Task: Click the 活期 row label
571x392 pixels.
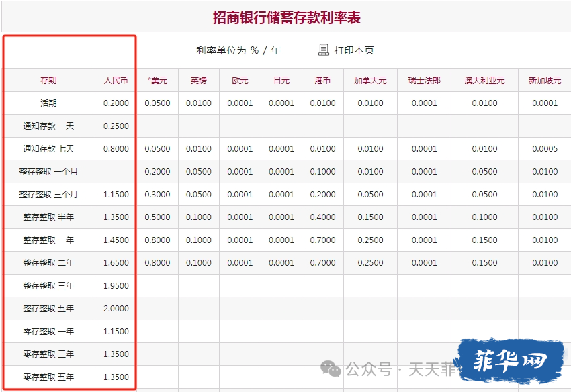Action: [48, 103]
